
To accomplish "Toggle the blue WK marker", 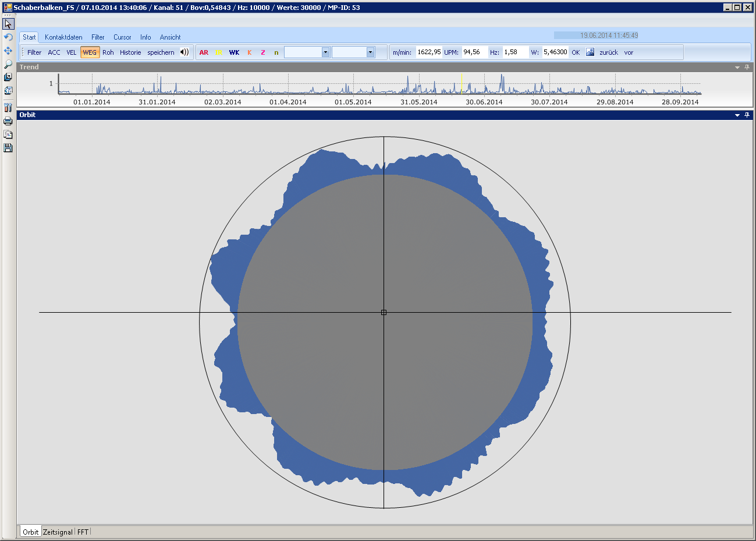I will tap(234, 52).
